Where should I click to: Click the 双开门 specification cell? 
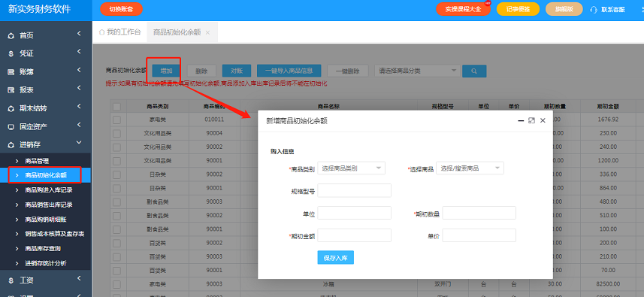pyautogui.click(x=443, y=284)
